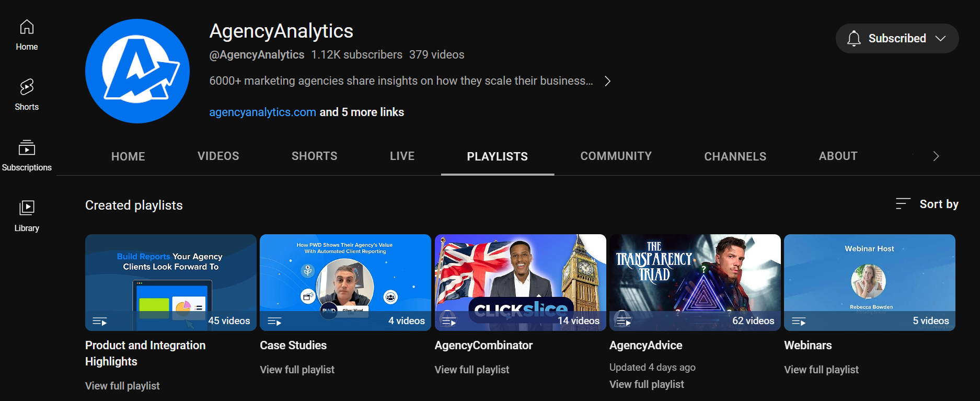Expand the Subscribed dropdown chevron
The height and width of the screenshot is (401, 980).
click(x=941, y=39)
